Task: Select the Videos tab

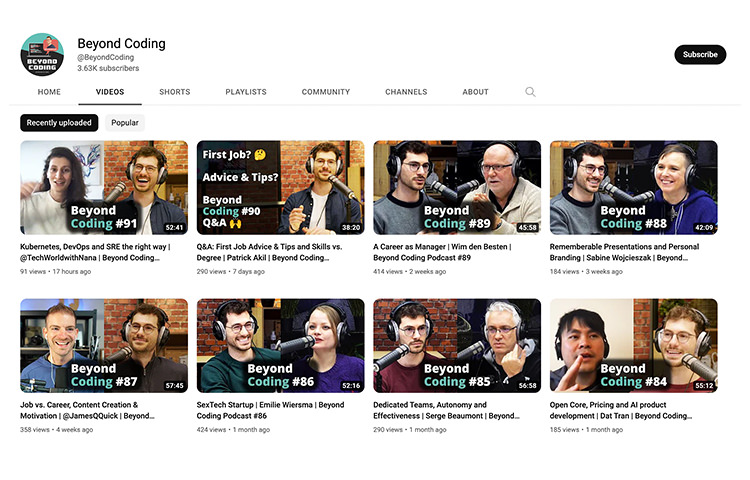Action: click(x=110, y=92)
